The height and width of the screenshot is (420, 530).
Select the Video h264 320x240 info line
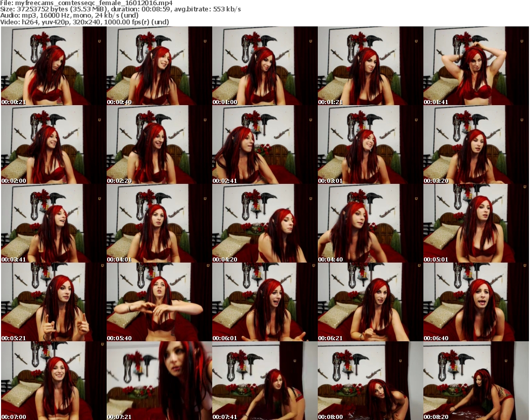(84, 22)
